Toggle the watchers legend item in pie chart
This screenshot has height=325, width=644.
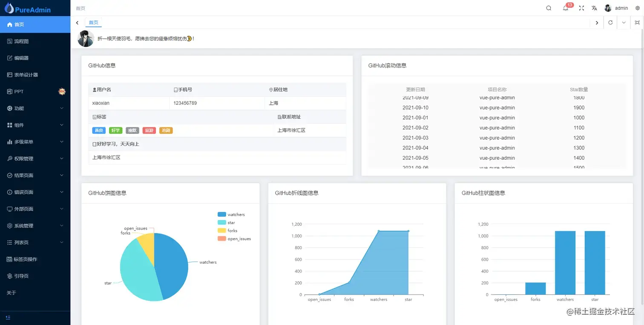click(x=231, y=215)
